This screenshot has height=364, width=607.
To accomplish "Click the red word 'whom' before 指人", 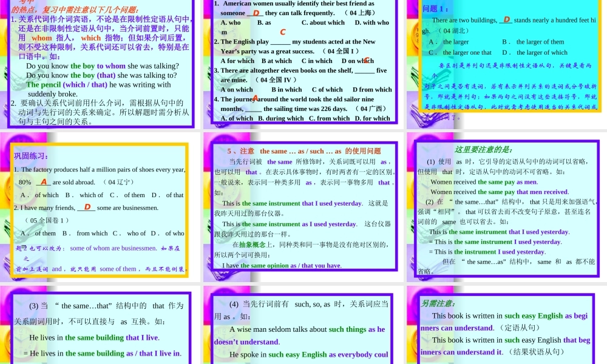I will click(x=42, y=38).
